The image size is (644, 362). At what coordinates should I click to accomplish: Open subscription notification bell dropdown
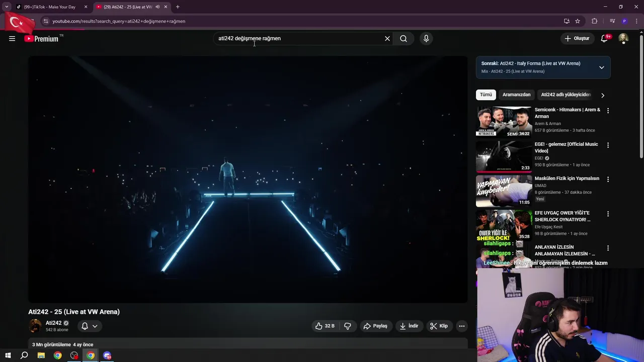[x=90, y=326]
